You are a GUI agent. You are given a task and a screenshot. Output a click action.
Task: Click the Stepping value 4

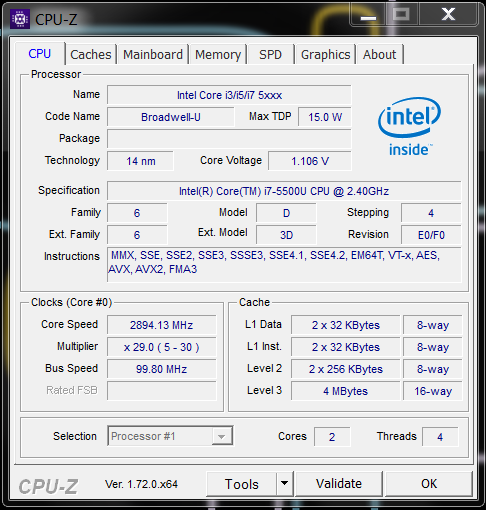[x=431, y=213]
